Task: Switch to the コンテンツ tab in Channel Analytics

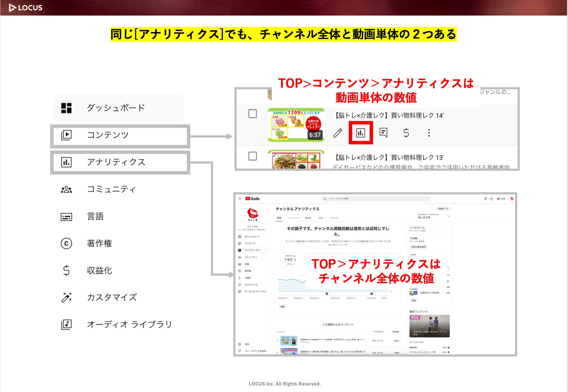Action: [x=293, y=218]
